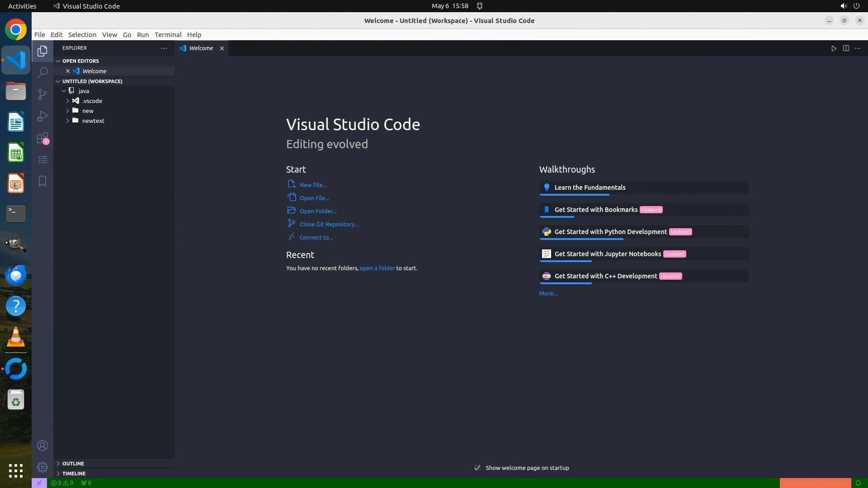The image size is (868, 488).
Task: Open Get Started with Python Development walkthrough
Action: point(610,232)
